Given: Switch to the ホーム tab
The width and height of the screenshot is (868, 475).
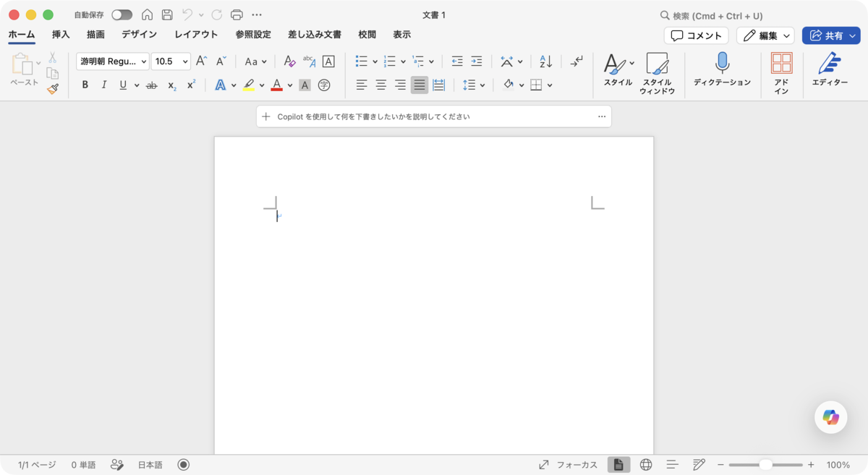Looking at the screenshot, I should coord(22,34).
